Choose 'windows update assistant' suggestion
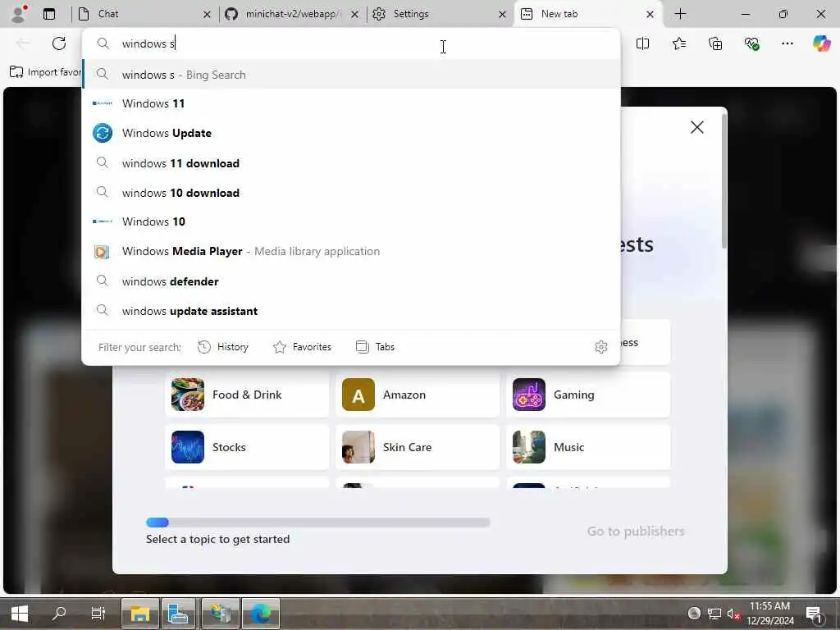This screenshot has height=630, width=840. pyautogui.click(x=351, y=311)
